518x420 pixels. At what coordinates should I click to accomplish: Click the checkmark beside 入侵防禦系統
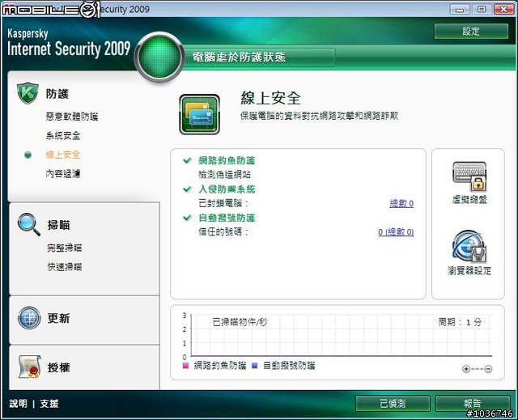[x=187, y=189]
